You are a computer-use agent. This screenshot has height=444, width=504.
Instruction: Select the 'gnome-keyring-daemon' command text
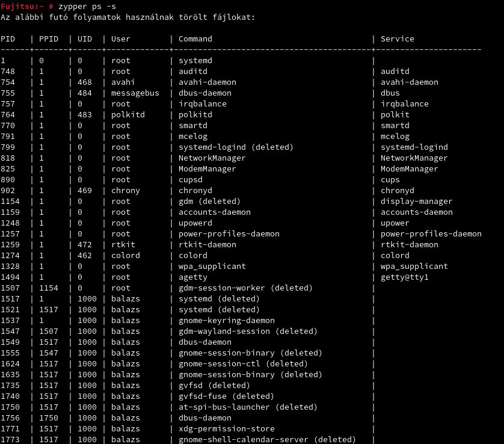point(227,321)
